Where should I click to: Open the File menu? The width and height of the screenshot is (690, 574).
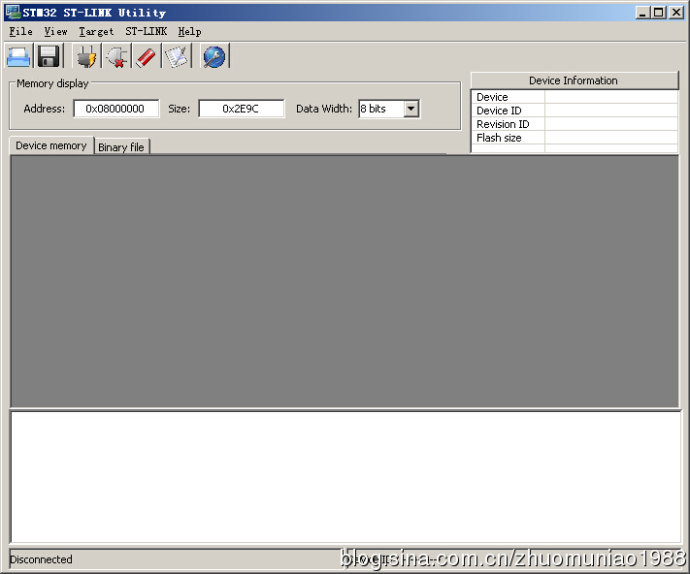tap(21, 32)
